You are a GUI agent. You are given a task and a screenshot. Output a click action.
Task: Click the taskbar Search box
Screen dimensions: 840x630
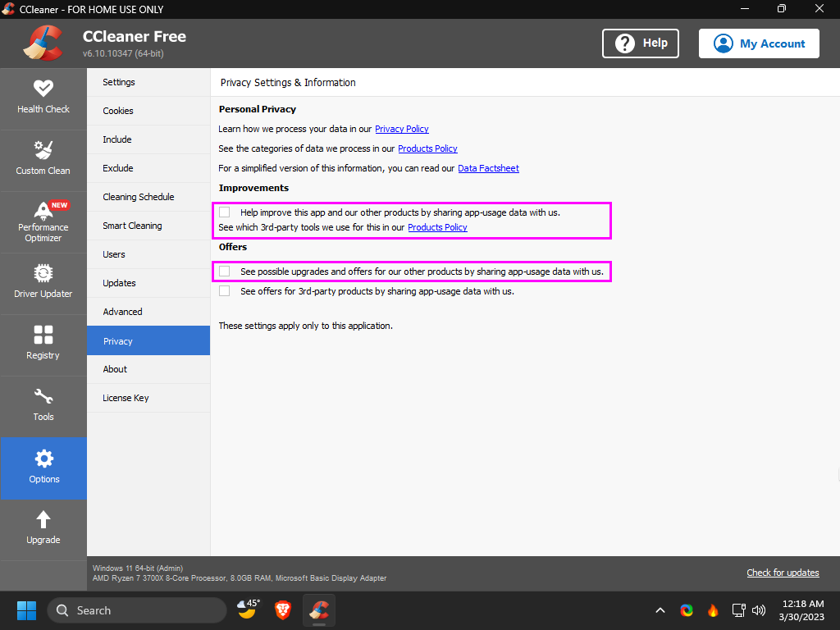tap(137, 610)
